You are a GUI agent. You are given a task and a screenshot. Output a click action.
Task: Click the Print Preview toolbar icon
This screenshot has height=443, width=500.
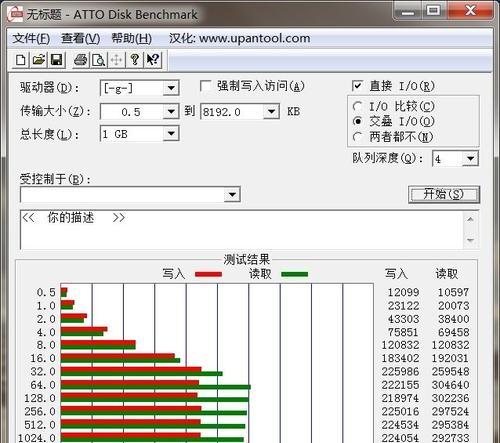tap(99, 60)
